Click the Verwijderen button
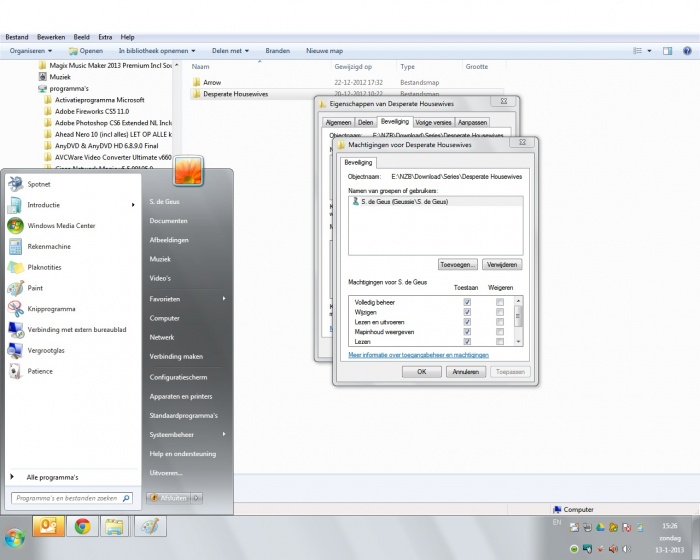This screenshot has width=700, height=560. tap(502, 265)
